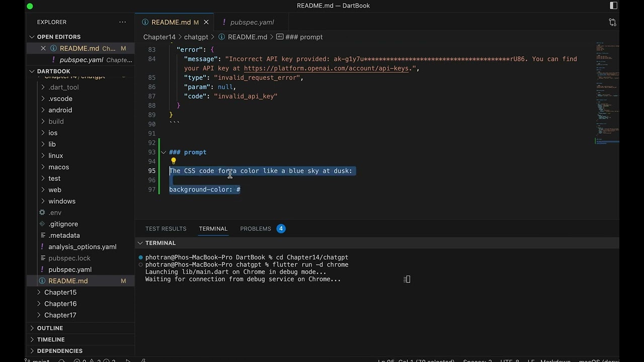Screen dimensions: 644x362
Task: Click lines icon beside .metadata file
Action: click(x=42, y=235)
